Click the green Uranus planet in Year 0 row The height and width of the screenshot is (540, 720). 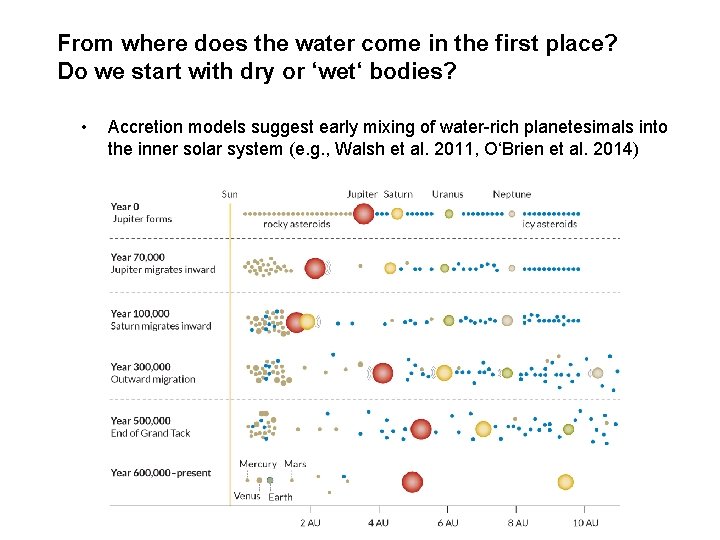point(449,213)
